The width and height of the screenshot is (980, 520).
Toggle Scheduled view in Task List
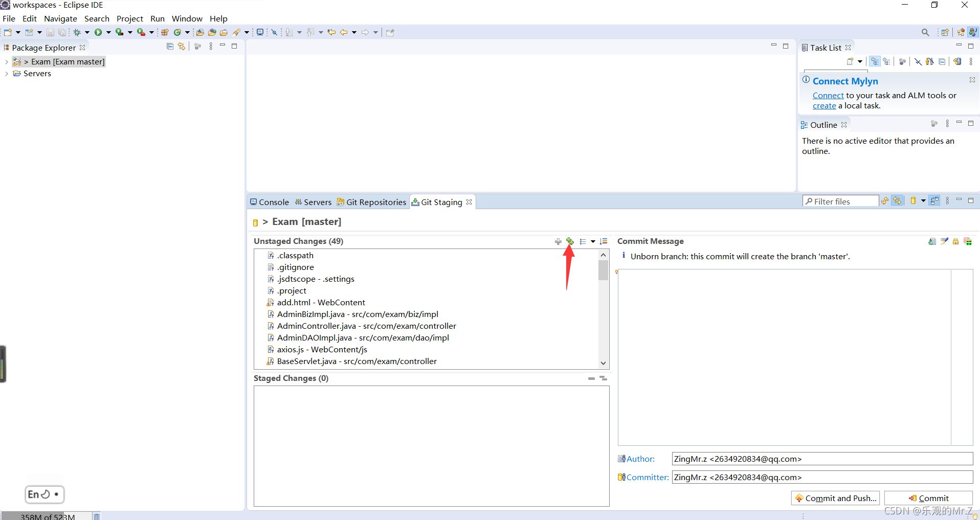[887, 61]
